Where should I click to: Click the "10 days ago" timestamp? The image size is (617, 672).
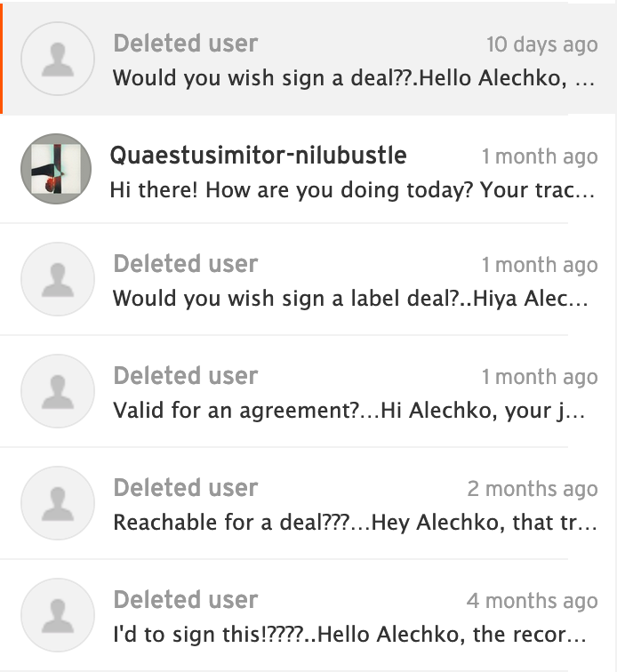click(541, 44)
